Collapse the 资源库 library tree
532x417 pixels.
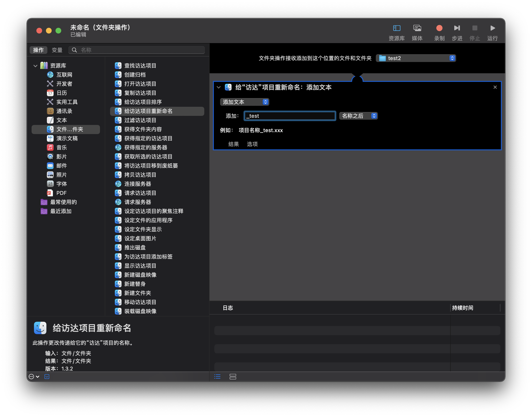click(x=35, y=66)
